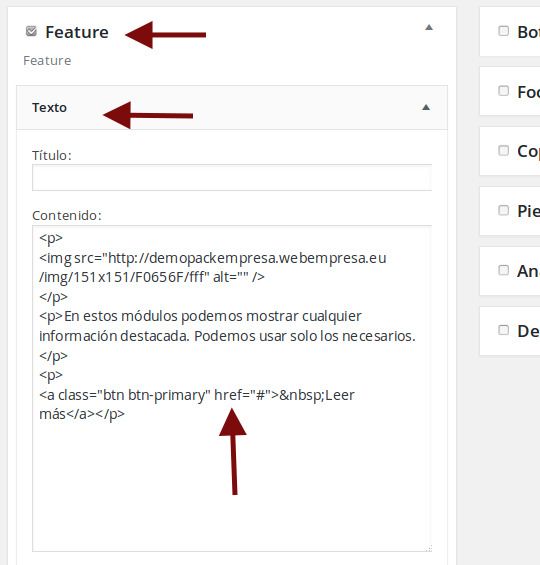The width and height of the screenshot is (540, 565).
Task: Toggle the checkbox beside 'An' sidebar
Action: click(503, 270)
